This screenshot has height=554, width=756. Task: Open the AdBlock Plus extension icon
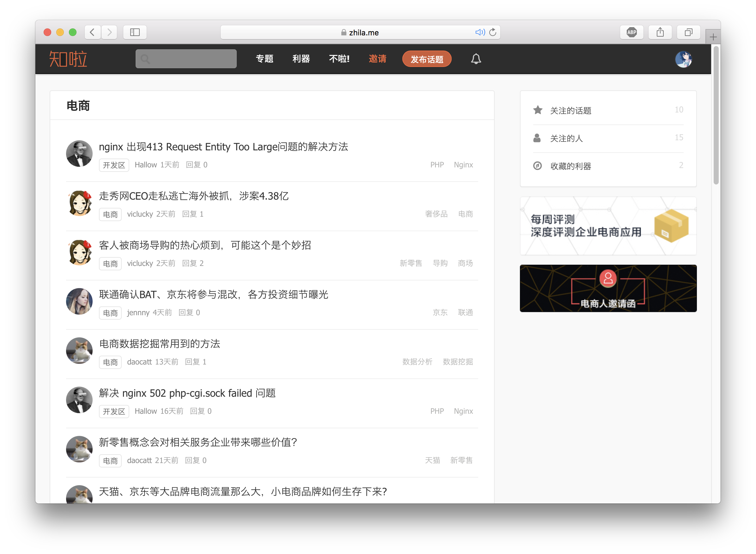click(x=631, y=32)
